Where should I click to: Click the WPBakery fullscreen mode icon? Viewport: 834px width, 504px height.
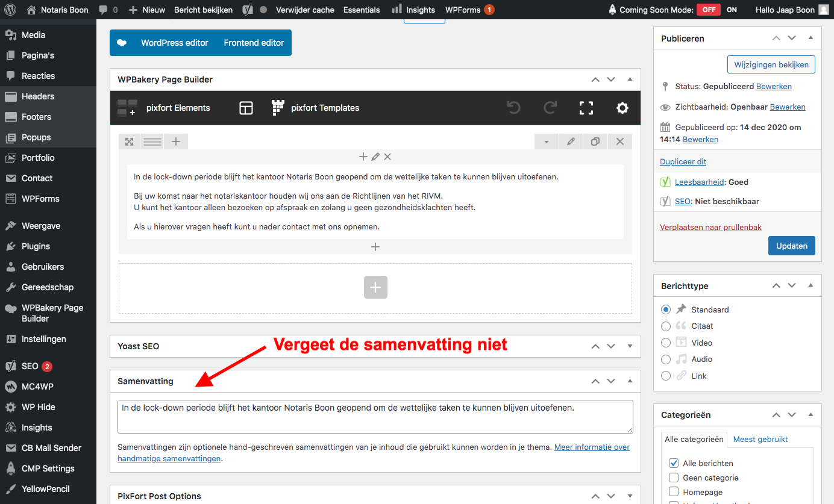click(x=586, y=108)
